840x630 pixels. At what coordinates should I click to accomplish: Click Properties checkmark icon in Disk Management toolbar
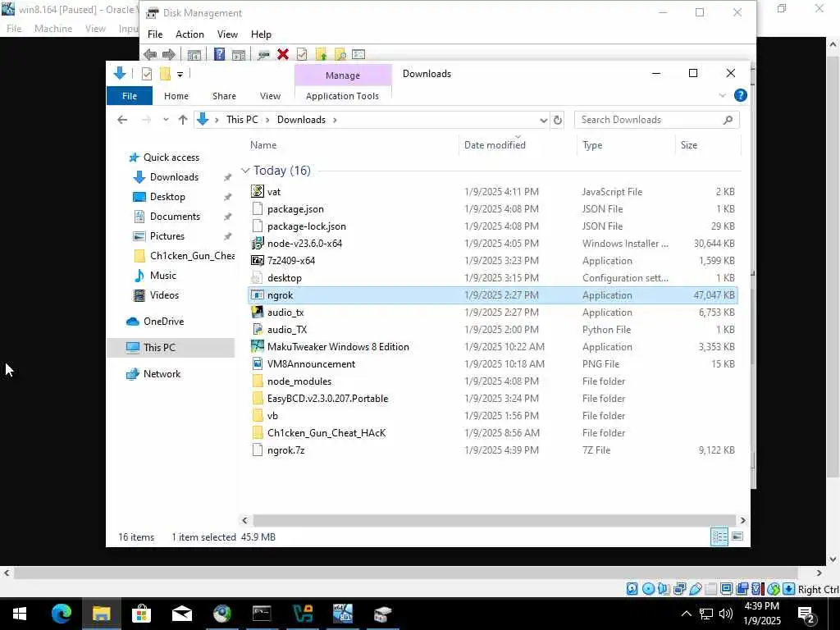pyautogui.click(x=302, y=54)
